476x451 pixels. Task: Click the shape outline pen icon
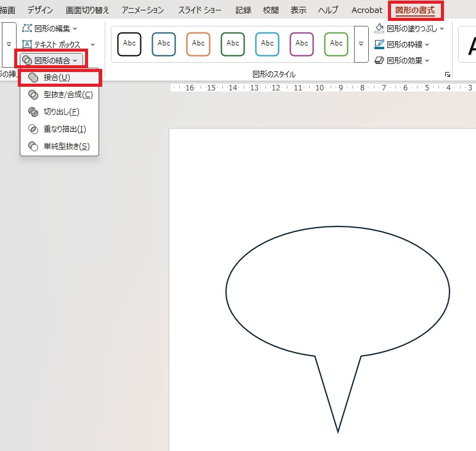pyautogui.click(x=379, y=44)
